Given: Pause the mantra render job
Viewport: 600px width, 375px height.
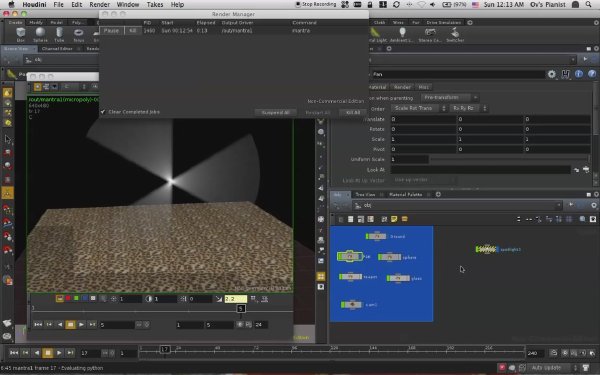Looking at the screenshot, I should click(111, 30).
